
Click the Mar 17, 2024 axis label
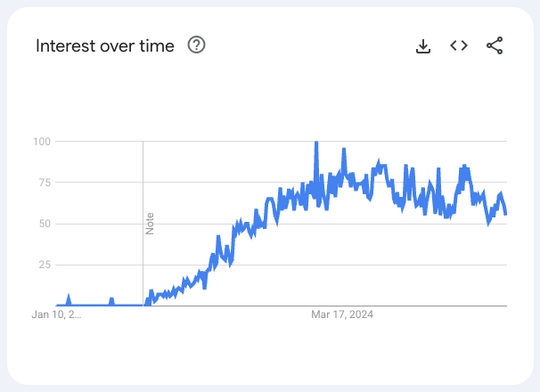[342, 314]
